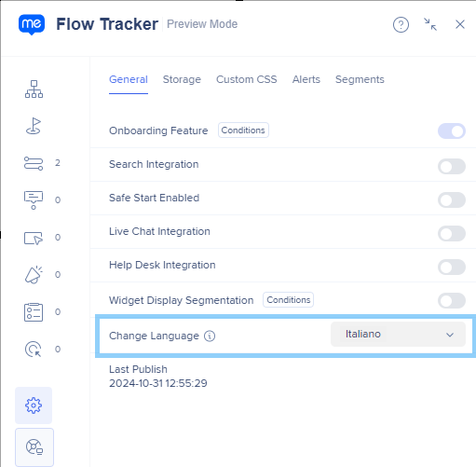Switch to the Custom CSS tab
476x467 pixels.
pos(247,79)
